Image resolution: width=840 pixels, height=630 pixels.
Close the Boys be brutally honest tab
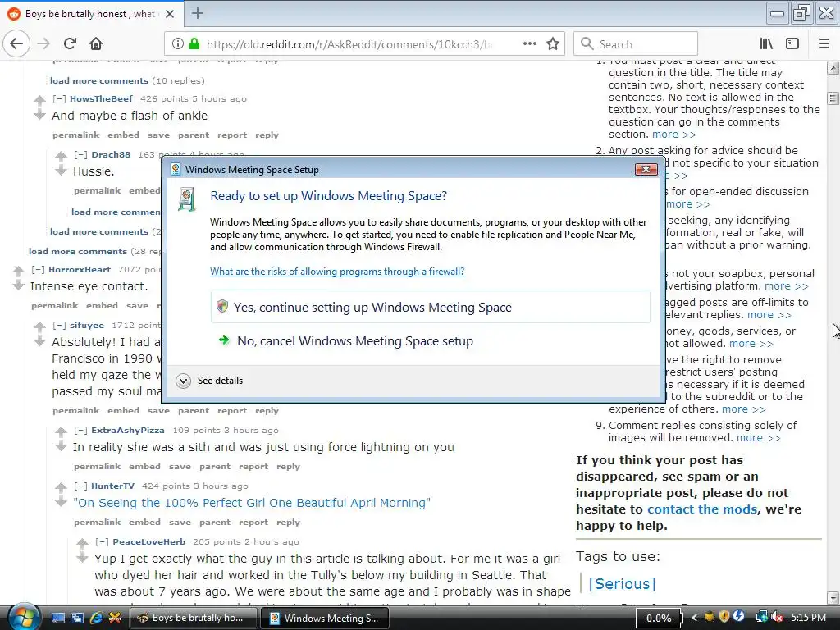(170, 14)
